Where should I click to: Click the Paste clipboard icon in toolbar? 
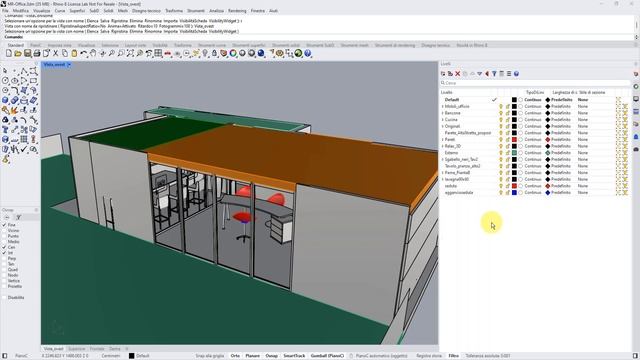(x=74, y=53)
